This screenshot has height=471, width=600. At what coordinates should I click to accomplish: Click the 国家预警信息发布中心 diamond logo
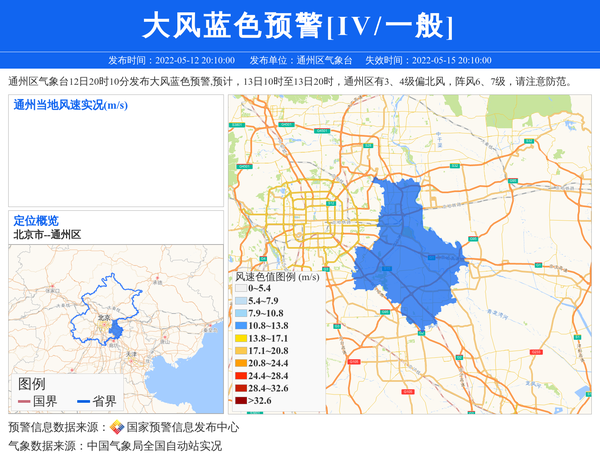(117, 427)
